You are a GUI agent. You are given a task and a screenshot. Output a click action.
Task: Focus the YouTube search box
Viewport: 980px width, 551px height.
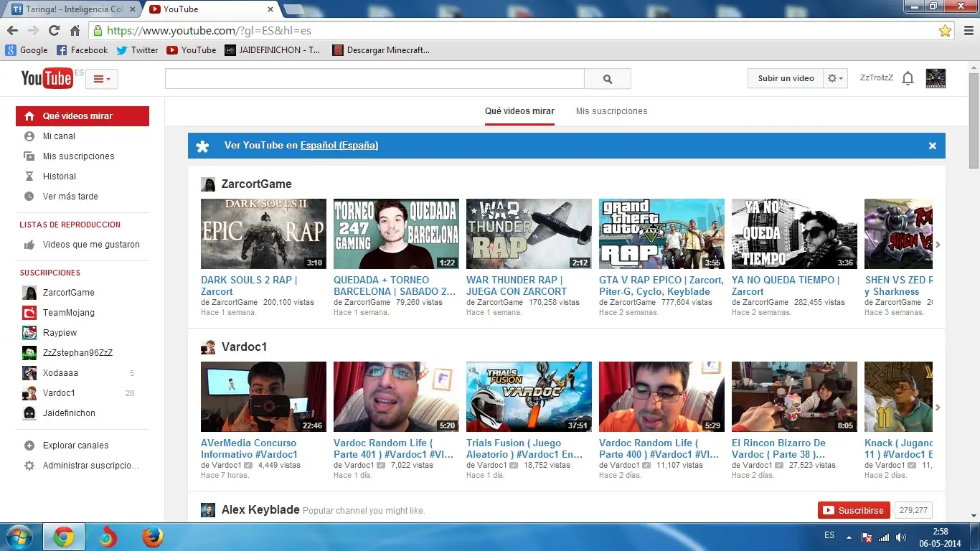(374, 79)
